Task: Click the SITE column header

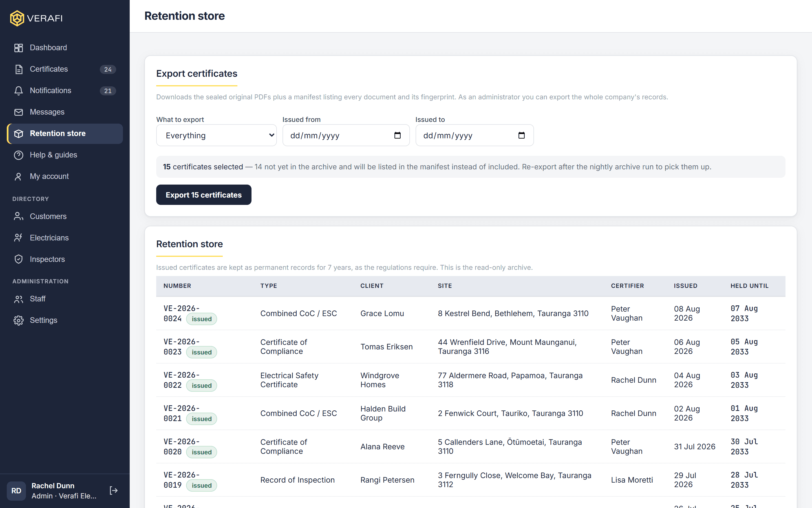Action: pos(445,286)
